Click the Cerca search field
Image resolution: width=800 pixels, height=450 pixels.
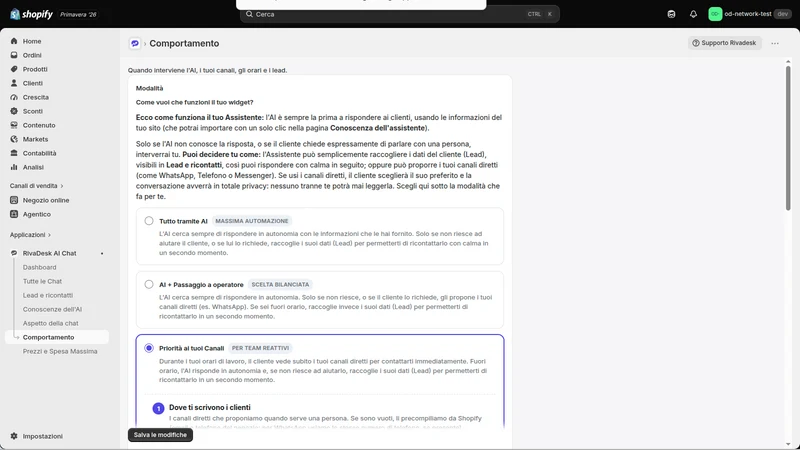[x=399, y=14]
